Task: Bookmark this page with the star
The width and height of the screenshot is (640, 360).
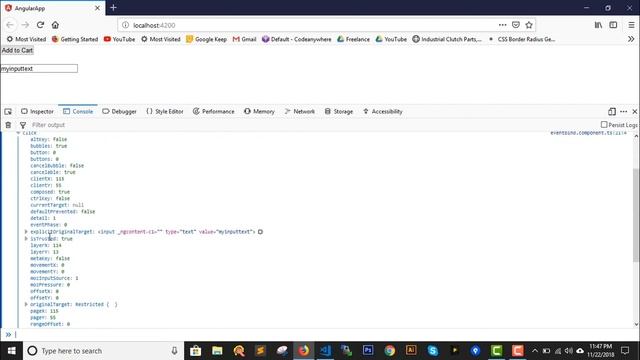Action: (529, 25)
